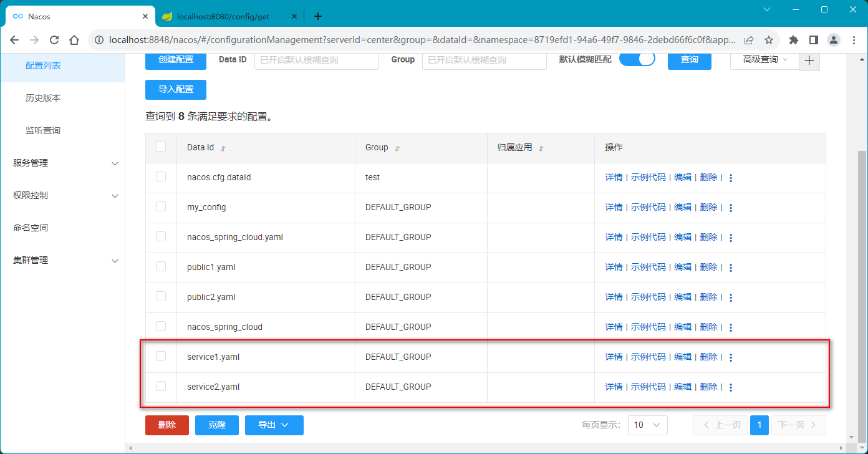Image resolution: width=868 pixels, height=454 pixels.
Task: Click the 导入配置 button
Action: 176,89
